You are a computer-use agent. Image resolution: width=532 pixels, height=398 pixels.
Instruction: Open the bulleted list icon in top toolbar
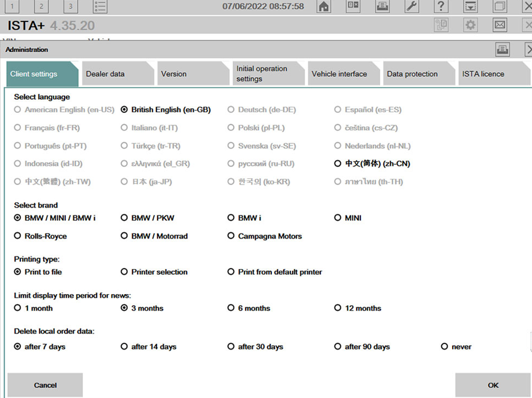pyautogui.click(x=100, y=6)
